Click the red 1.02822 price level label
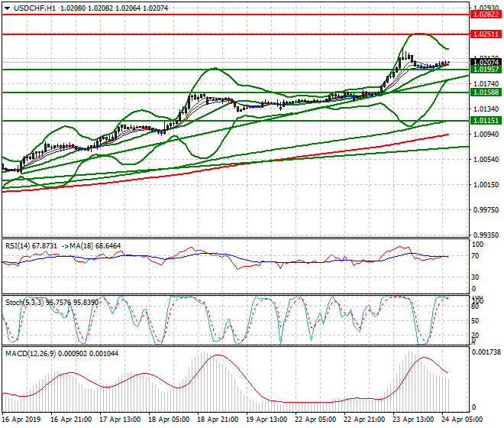This screenshot has height=428, width=504. pyautogui.click(x=486, y=15)
